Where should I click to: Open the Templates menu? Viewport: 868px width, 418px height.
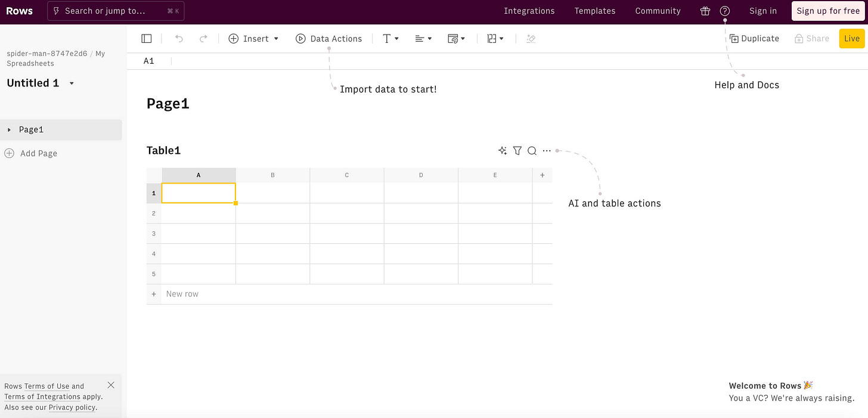[x=595, y=11]
